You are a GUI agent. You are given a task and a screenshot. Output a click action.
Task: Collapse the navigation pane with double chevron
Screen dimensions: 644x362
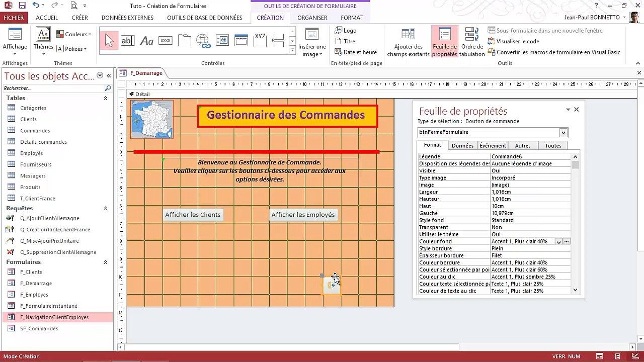click(x=109, y=75)
